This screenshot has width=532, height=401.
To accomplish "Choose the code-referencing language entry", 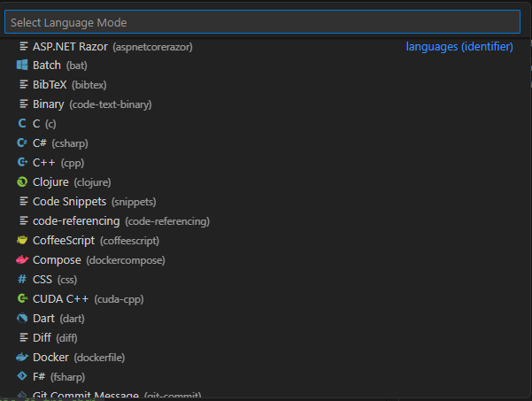I will pyautogui.click(x=266, y=221).
